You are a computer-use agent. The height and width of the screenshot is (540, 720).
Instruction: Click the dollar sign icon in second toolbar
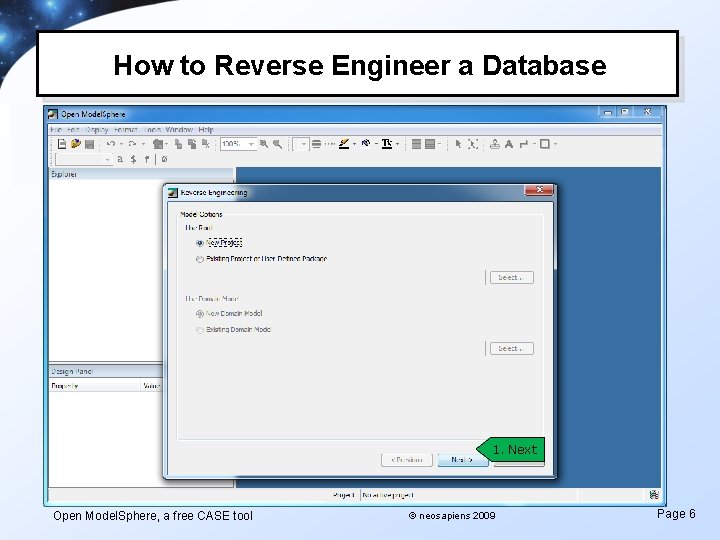click(133, 159)
